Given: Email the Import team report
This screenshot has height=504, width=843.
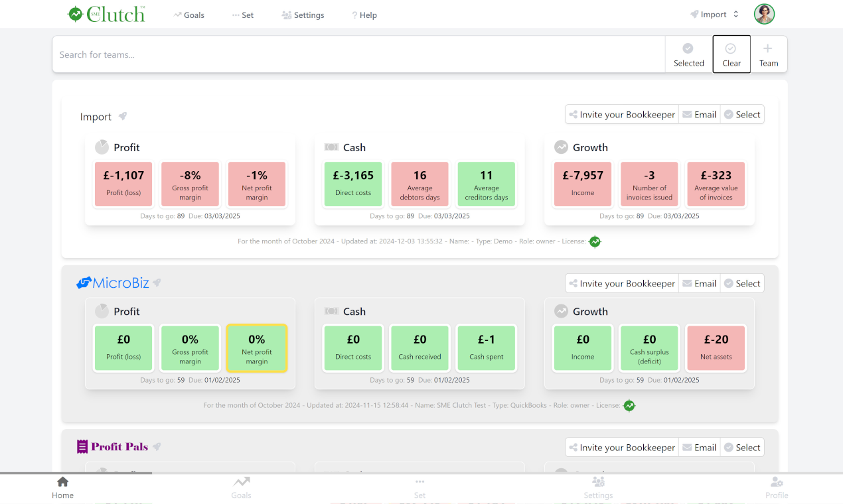Looking at the screenshot, I should coord(699,114).
